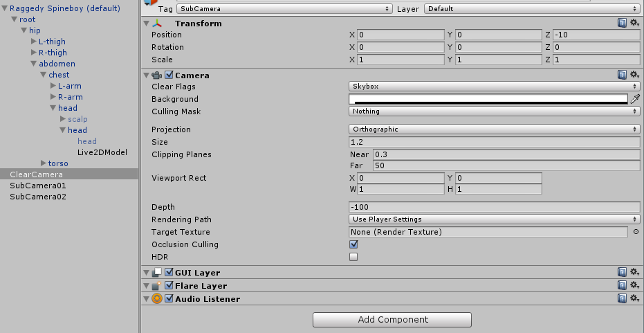Image resolution: width=644 pixels, height=333 pixels.
Task: Click the Depth value input field
Action: point(494,207)
